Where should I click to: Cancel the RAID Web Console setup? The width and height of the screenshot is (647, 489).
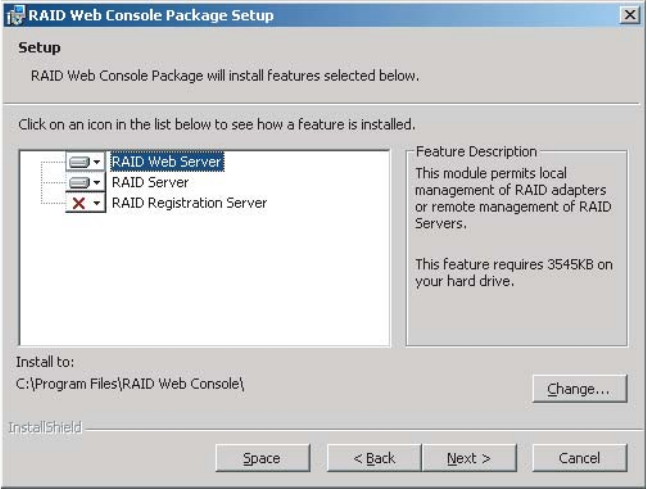tap(579, 458)
